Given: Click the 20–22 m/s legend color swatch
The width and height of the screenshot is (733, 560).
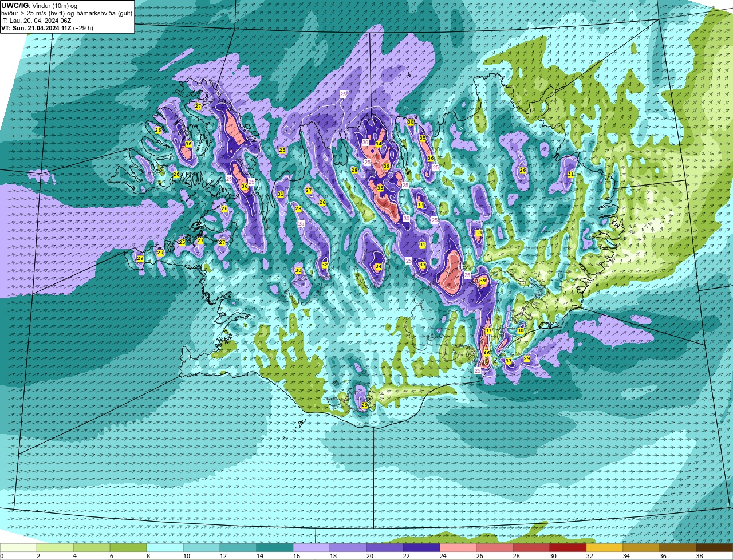Looking at the screenshot, I should pos(385,547).
